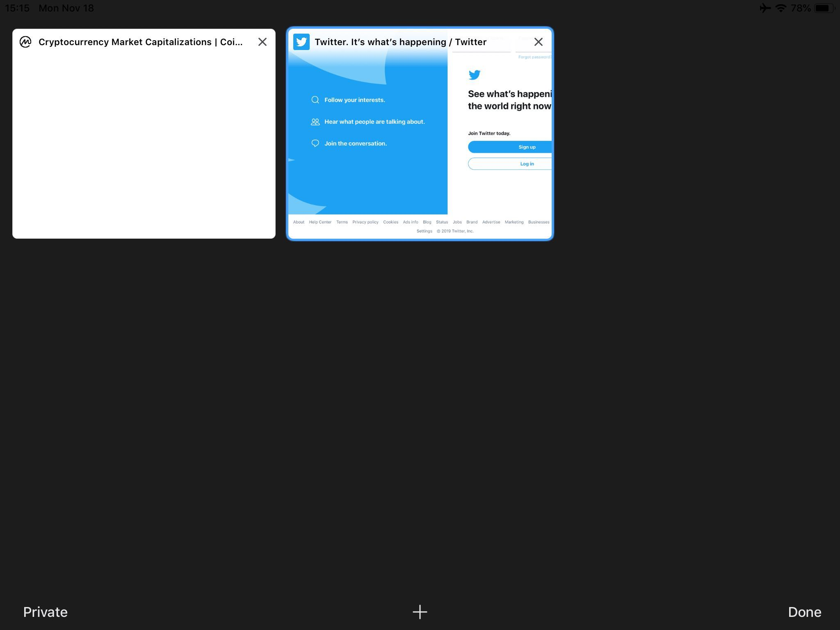The image size is (840, 630).
Task: Open the Help Center footer link
Action: click(320, 222)
